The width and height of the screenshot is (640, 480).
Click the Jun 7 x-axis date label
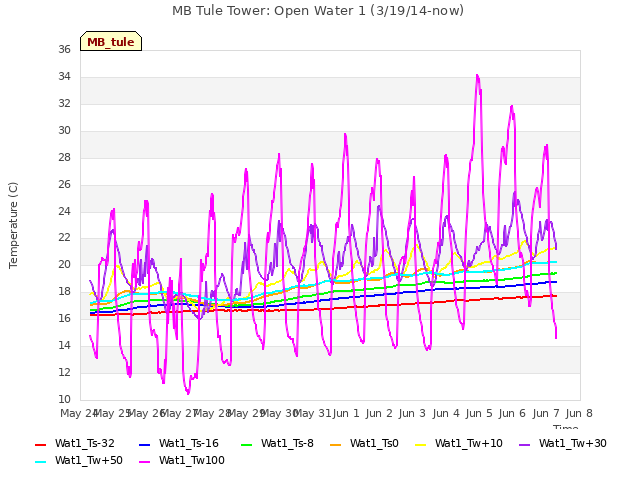coord(546,413)
